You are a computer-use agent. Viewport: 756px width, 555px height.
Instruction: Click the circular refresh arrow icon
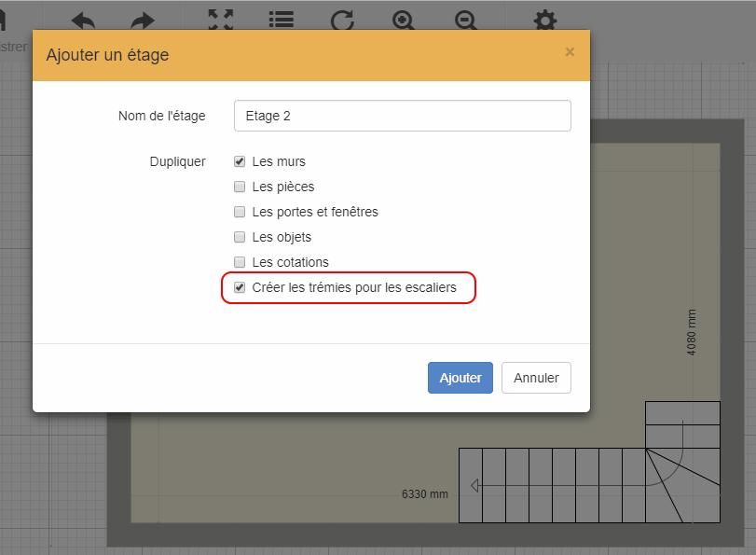click(x=342, y=20)
